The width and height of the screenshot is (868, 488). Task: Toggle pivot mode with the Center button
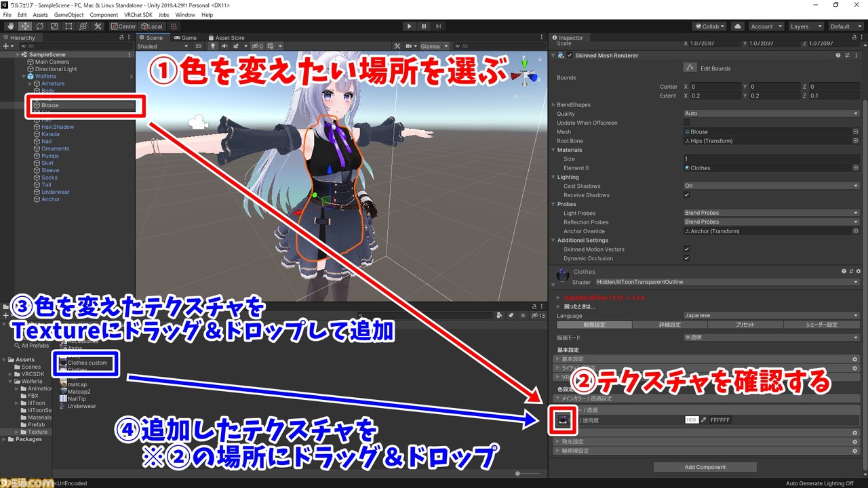point(123,26)
